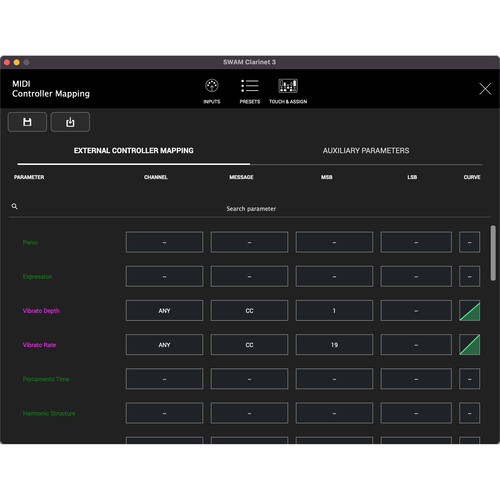The width and height of the screenshot is (500, 500).
Task: Open the Vibrato Depth curve swatch
Action: pos(469,311)
